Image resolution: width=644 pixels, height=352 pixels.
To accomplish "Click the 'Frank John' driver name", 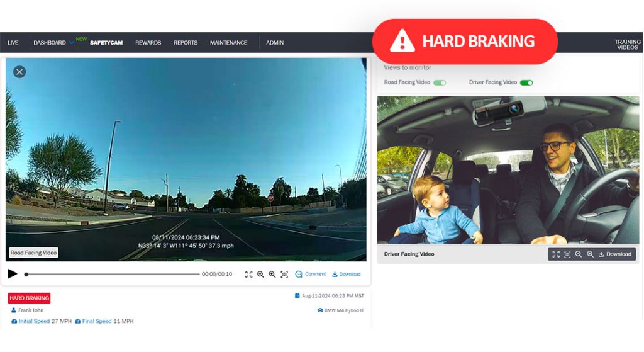I will point(31,310).
